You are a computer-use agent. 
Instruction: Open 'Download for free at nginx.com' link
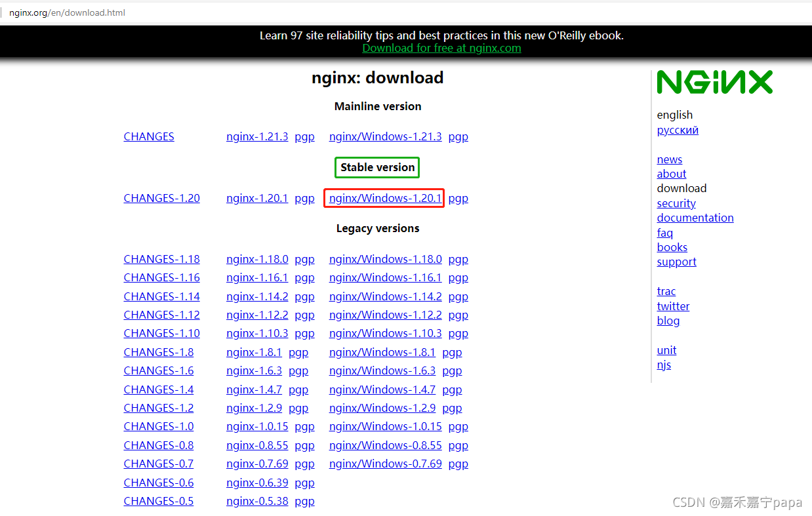tap(441, 48)
